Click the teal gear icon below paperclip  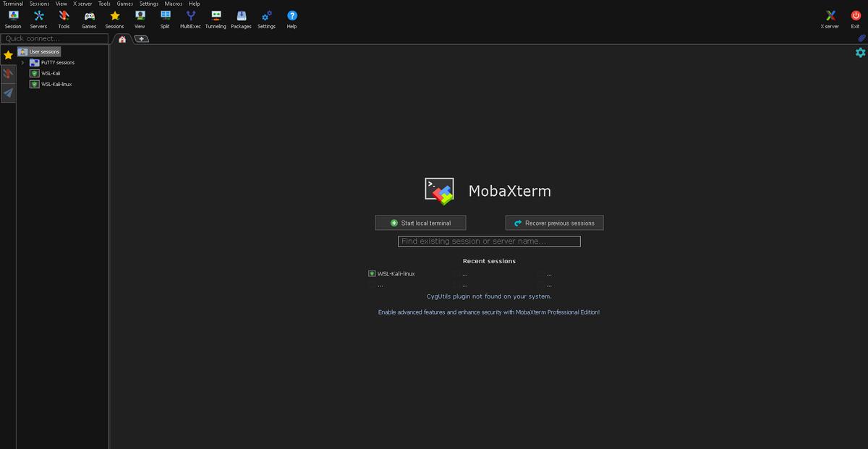click(x=860, y=52)
